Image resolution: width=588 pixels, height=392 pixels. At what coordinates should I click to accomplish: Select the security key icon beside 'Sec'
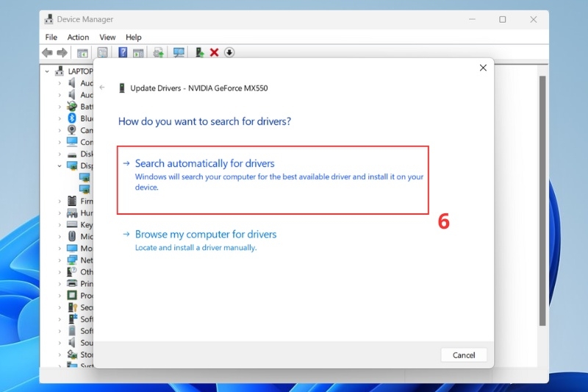pos(72,307)
